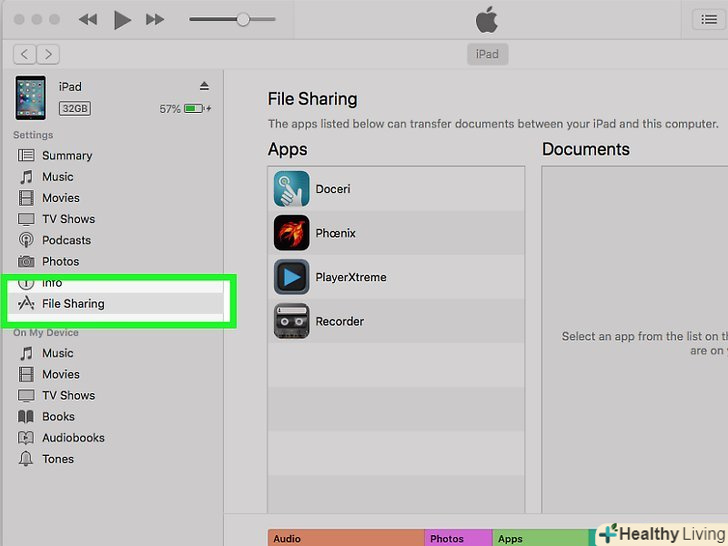The image size is (728, 546).
Task: Click the Audiobooks icon
Action: [26, 438]
